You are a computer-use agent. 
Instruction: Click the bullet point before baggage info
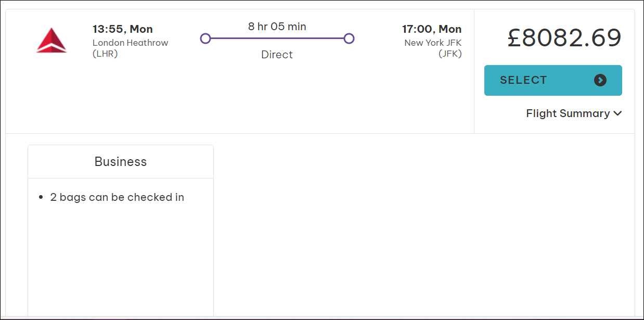point(41,198)
